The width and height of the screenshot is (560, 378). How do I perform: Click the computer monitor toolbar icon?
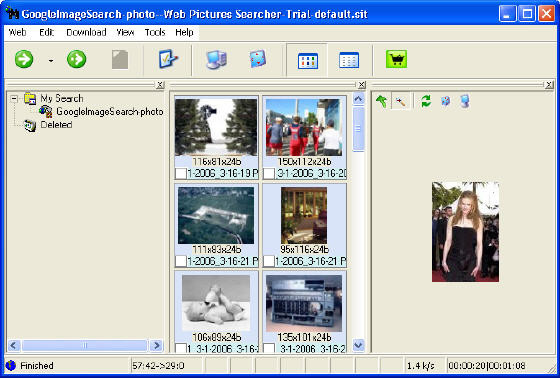[216, 59]
